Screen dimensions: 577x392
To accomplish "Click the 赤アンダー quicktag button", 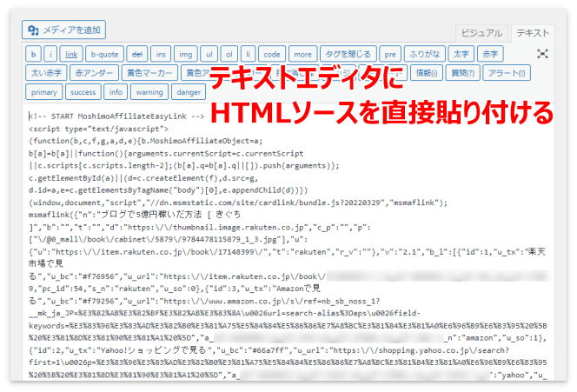I will click(x=94, y=73).
